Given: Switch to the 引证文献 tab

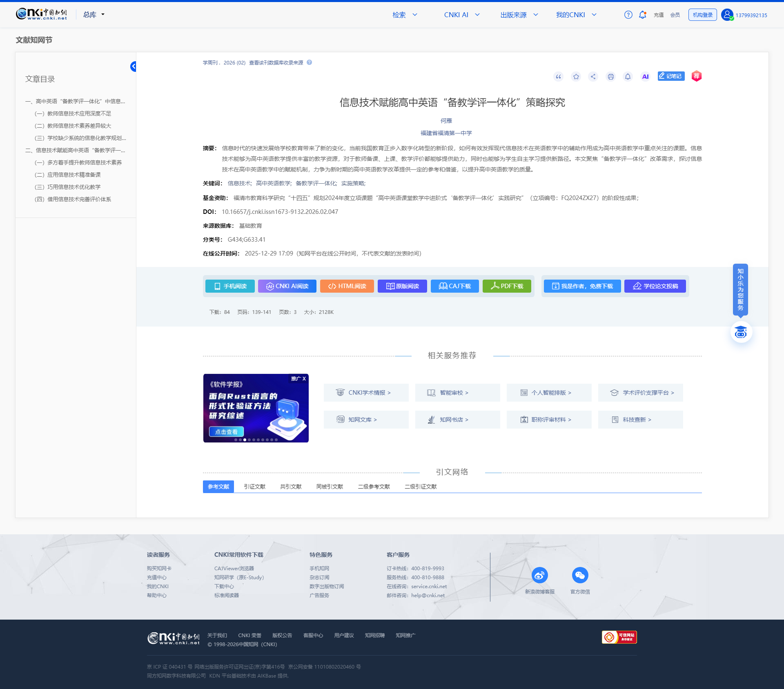Looking at the screenshot, I should [254, 487].
